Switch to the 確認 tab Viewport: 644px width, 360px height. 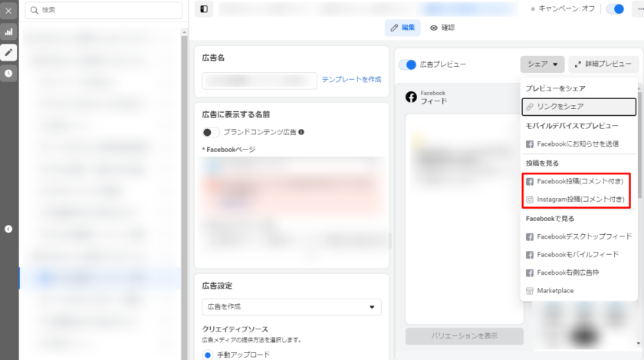[442, 28]
